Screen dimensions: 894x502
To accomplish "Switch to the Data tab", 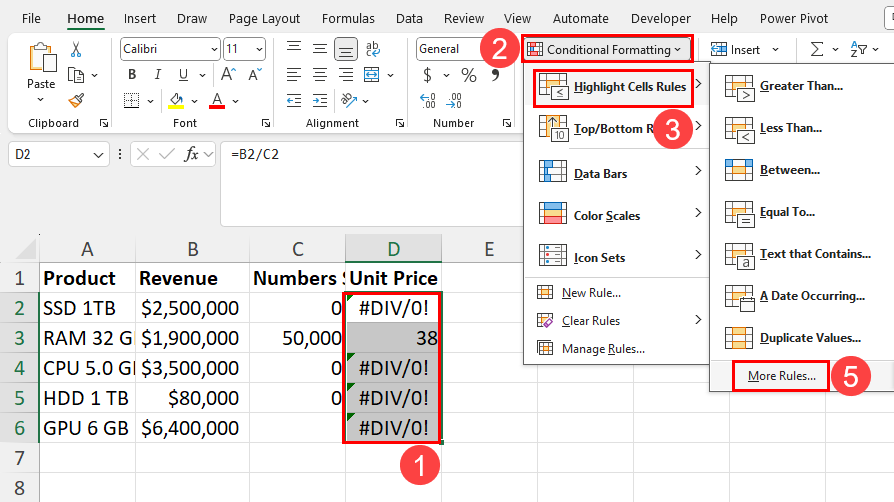I will coord(409,19).
